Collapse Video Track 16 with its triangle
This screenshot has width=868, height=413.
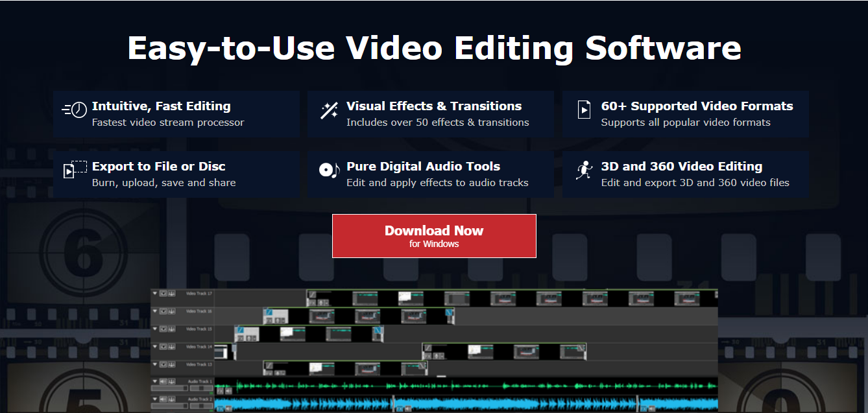click(154, 311)
